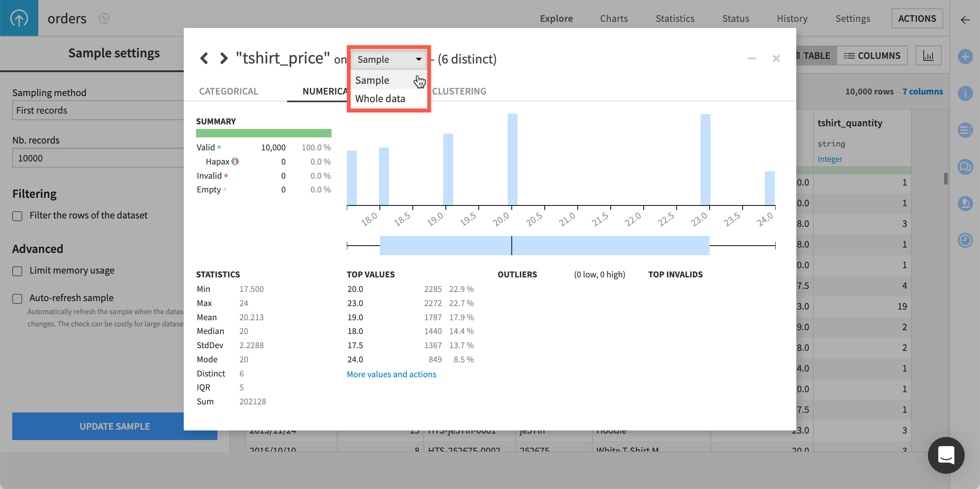The width and height of the screenshot is (980, 489).
Task: Open the ACTIONS menu button
Action: [x=917, y=18]
